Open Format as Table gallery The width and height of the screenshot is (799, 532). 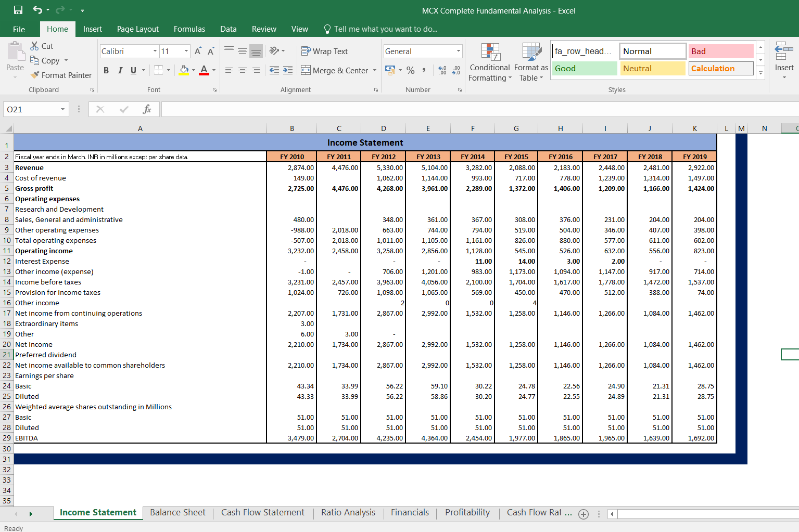click(x=531, y=62)
